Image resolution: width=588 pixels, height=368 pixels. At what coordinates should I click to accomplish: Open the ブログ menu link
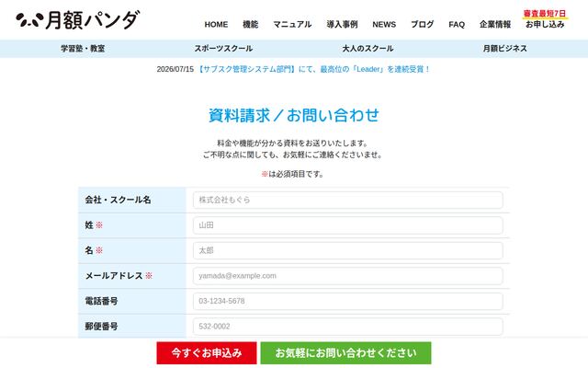(423, 25)
